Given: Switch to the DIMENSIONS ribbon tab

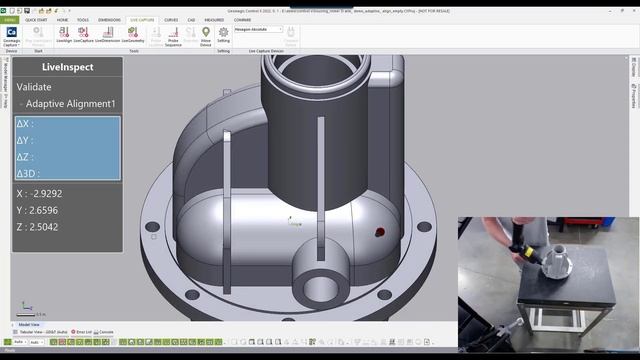Looking at the screenshot, I should 109,20.
